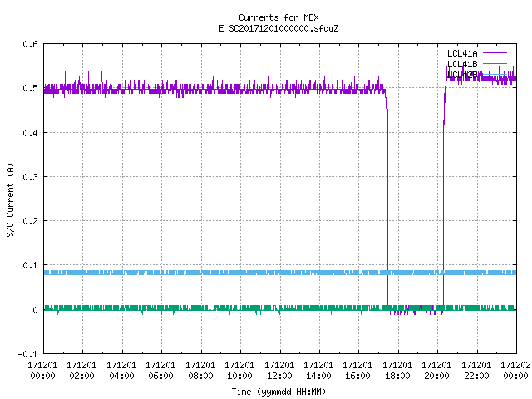Image resolution: width=532 pixels, height=399 pixels.
Task: Select the filename 'E_SC20171201000000.sfduZ' subtitle
Action: click(278, 28)
